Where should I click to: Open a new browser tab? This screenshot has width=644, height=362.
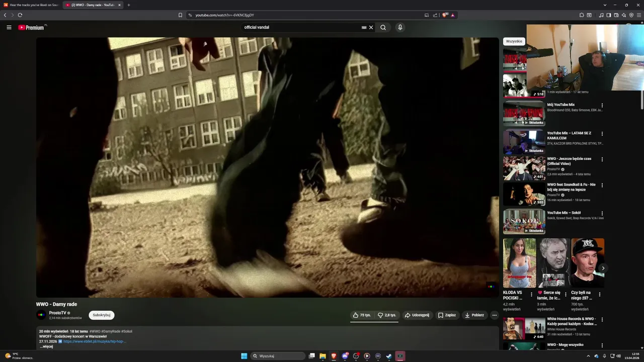[129, 5]
